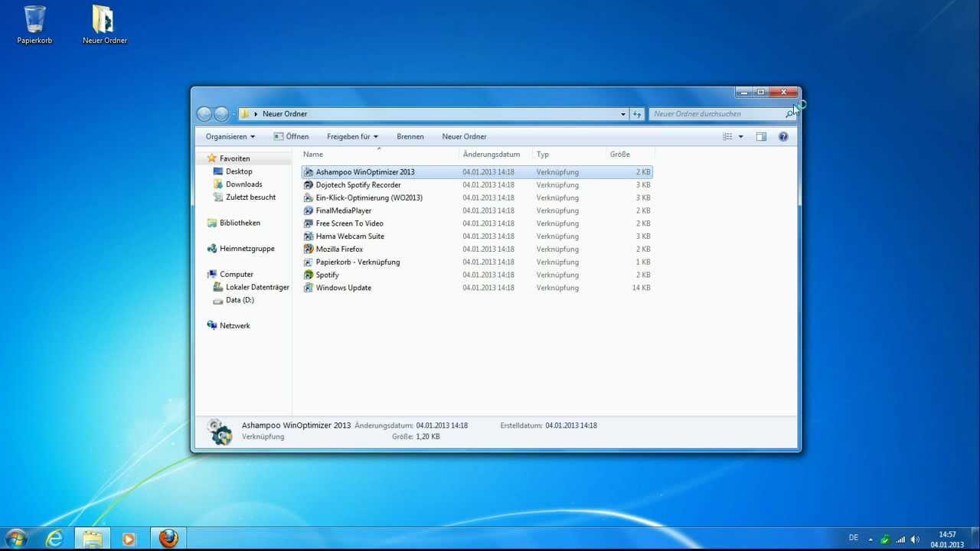Open Zuletzt besucht in the sidebar
This screenshot has width=980, height=551.
(x=250, y=197)
